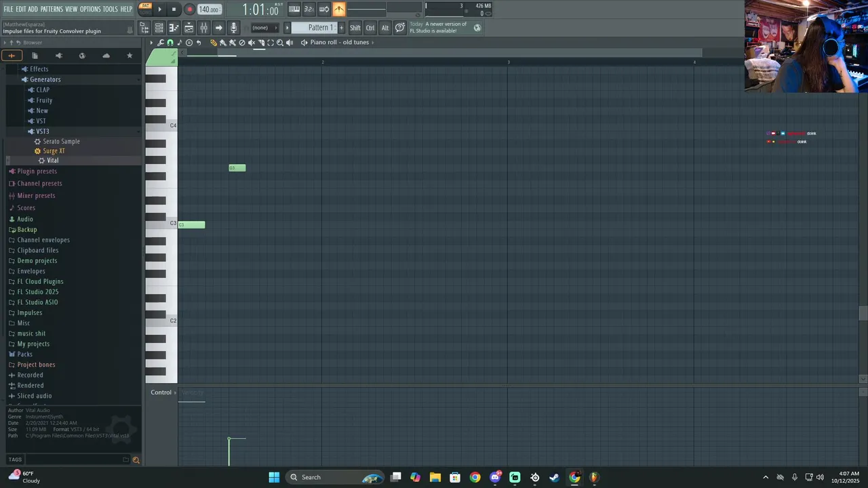Add new pattern with plus button
868x488 pixels.
pos(341,28)
